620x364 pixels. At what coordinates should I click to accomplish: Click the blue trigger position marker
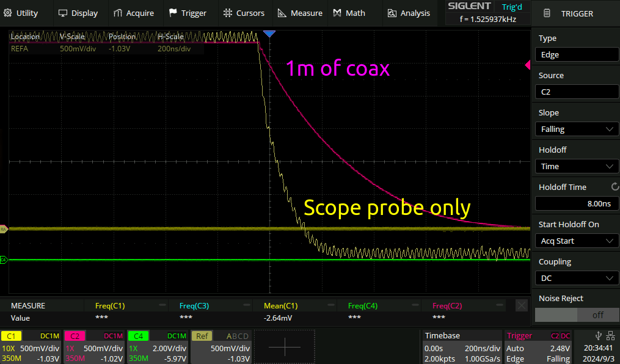pyautogui.click(x=269, y=33)
